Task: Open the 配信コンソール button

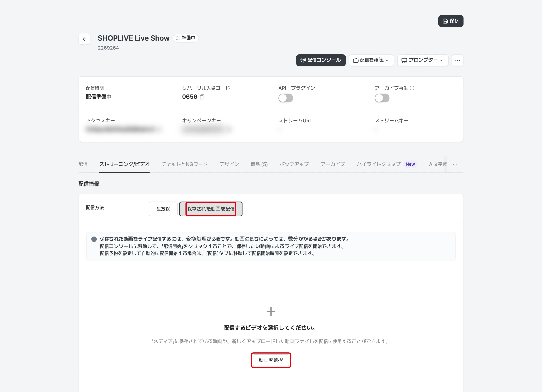Action: pos(321,60)
